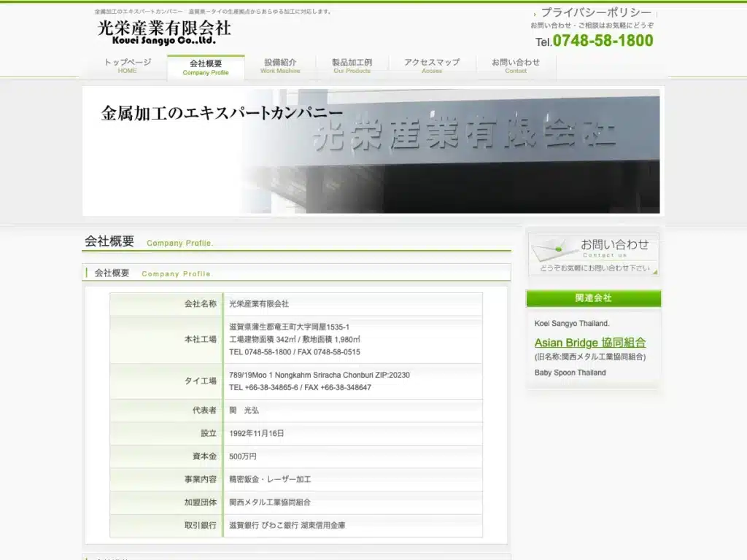Screen dimensions: 747x560
Task: Click 滋賀銀行 びわこ銀行 湖東信用金庫 text
Action: [x=287, y=525]
